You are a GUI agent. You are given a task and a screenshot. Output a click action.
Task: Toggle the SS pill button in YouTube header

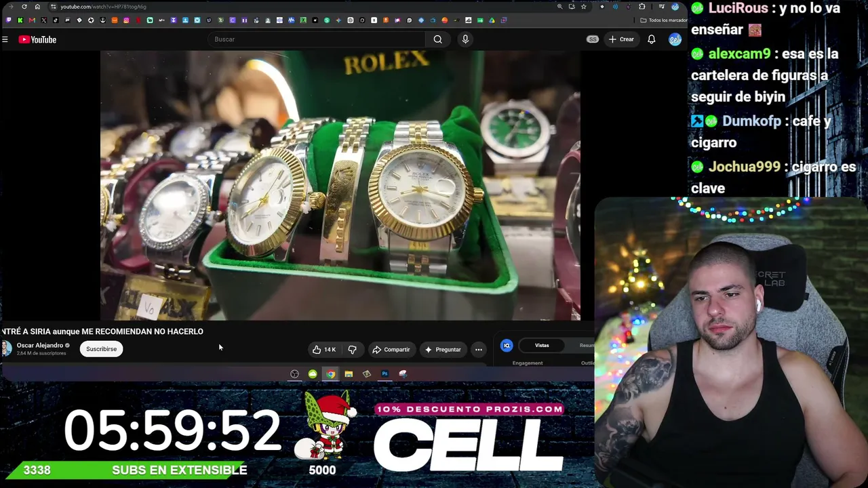(593, 39)
